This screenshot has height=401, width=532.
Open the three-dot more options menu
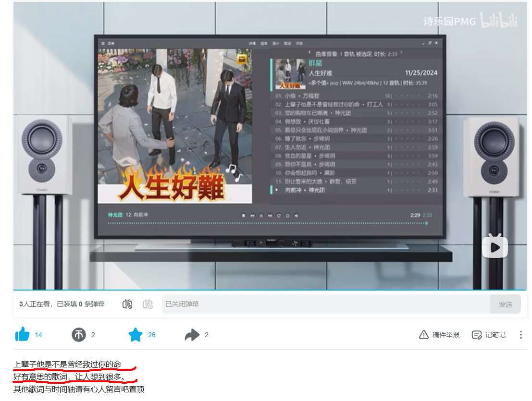(521, 335)
